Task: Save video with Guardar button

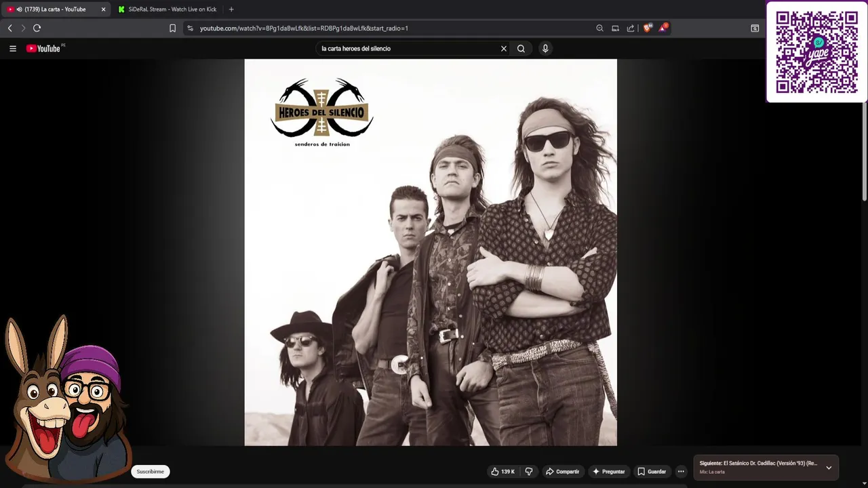Action: pyautogui.click(x=652, y=472)
